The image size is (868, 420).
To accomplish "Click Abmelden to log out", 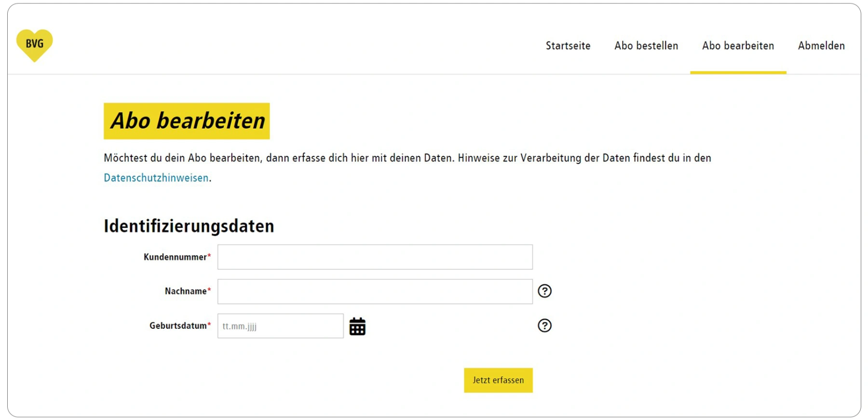I will point(821,46).
